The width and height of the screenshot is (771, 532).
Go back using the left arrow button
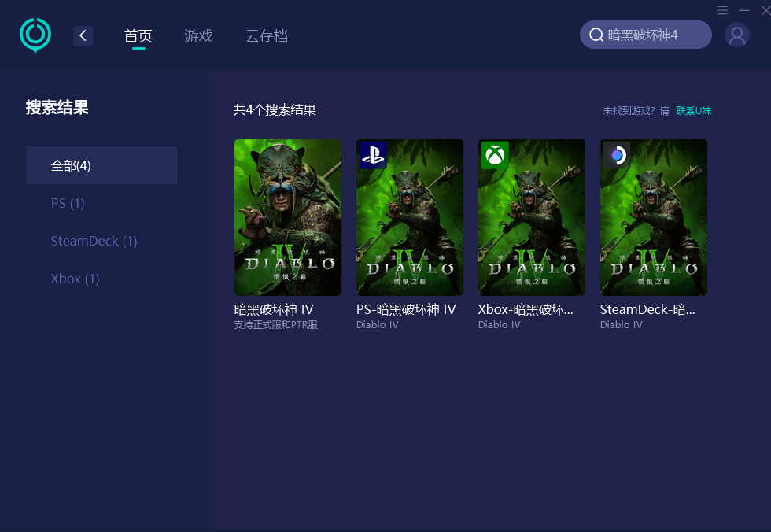83,35
